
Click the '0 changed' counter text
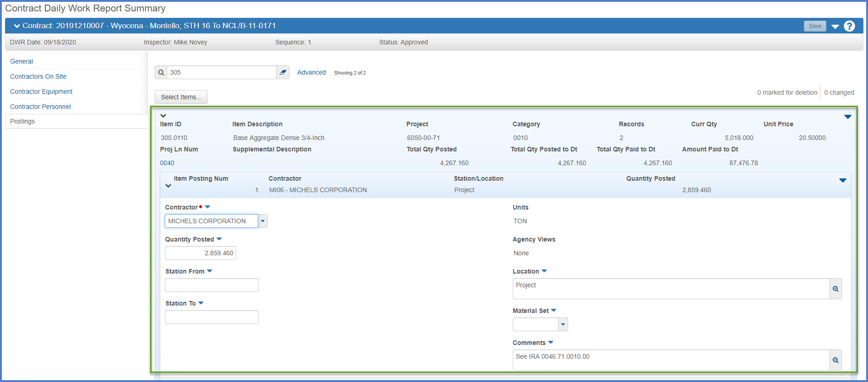(x=839, y=92)
